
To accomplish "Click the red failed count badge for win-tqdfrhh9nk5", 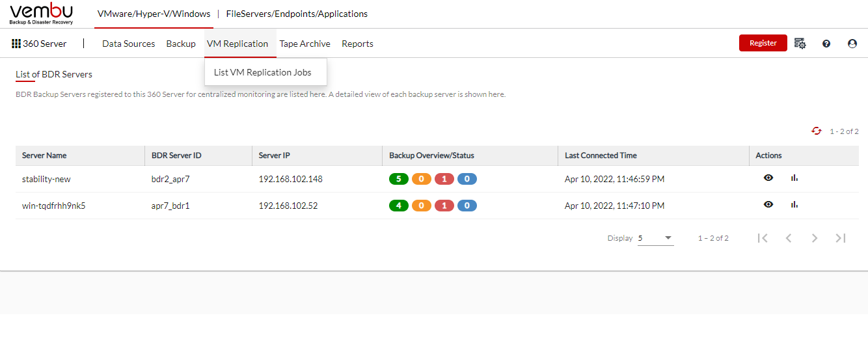I will [x=444, y=206].
